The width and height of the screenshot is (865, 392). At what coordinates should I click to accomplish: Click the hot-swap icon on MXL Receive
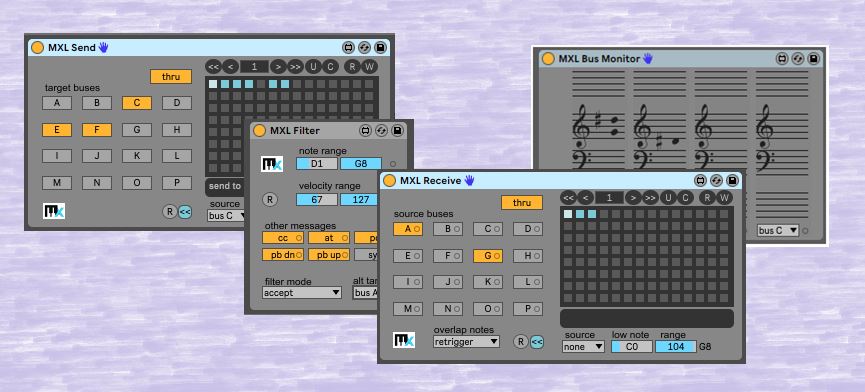coord(716,180)
